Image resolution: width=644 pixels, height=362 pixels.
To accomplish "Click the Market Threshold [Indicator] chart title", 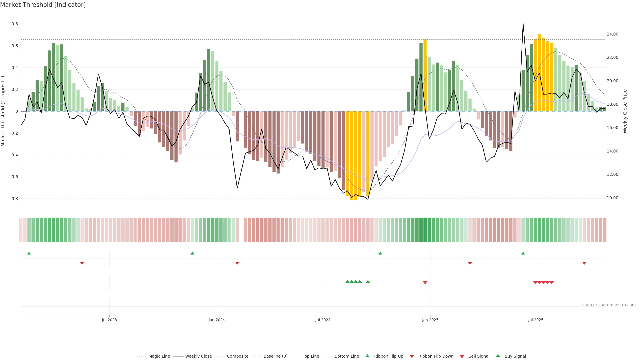I will [43, 5].
